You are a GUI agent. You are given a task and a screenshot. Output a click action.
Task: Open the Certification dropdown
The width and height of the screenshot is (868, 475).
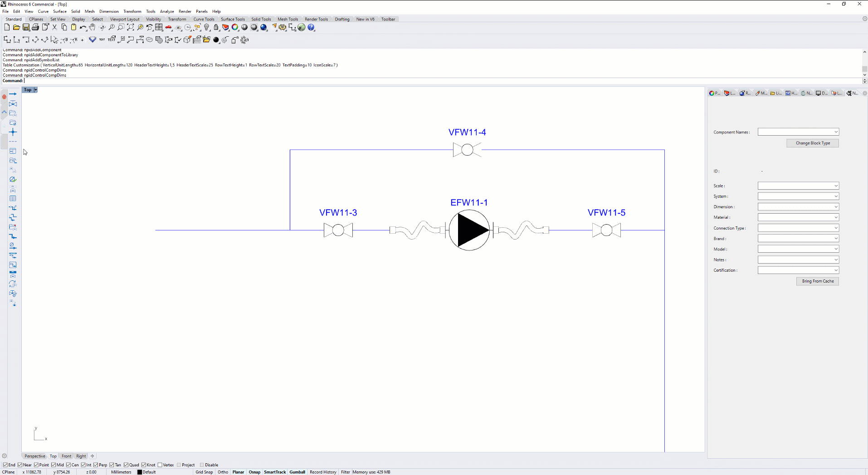point(798,270)
